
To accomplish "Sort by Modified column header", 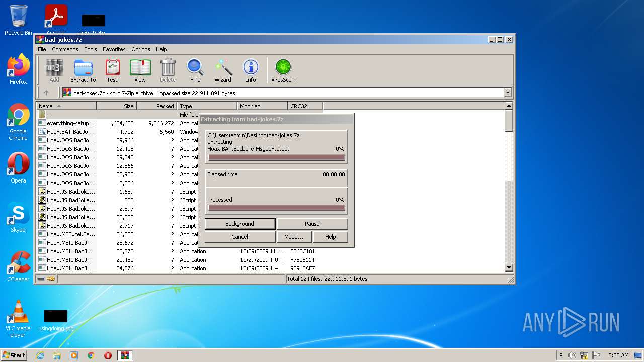I will (x=262, y=106).
